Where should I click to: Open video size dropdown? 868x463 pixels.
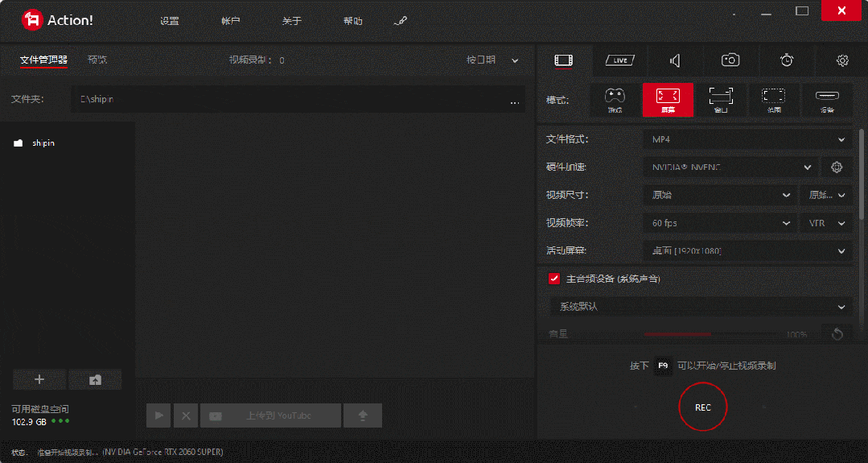click(721, 195)
